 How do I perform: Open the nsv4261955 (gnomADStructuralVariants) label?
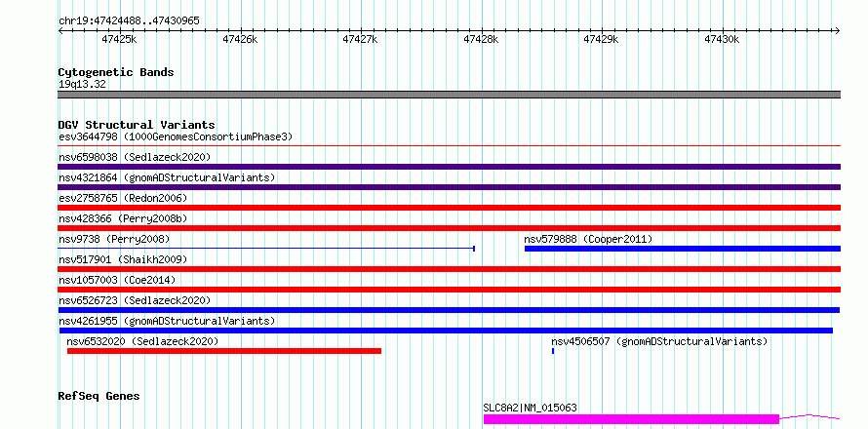pyautogui.click(x=167, y=321)
